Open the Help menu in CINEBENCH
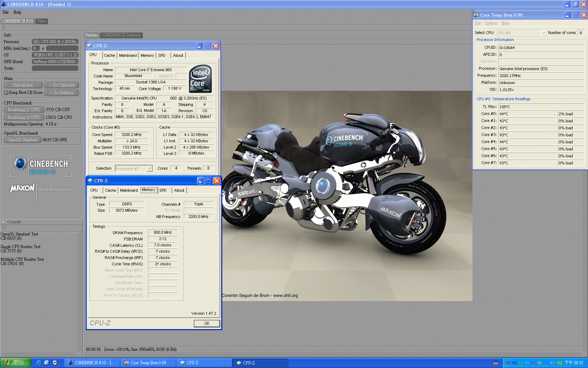This screenshot has height=368, width=588. click(17, 12)
